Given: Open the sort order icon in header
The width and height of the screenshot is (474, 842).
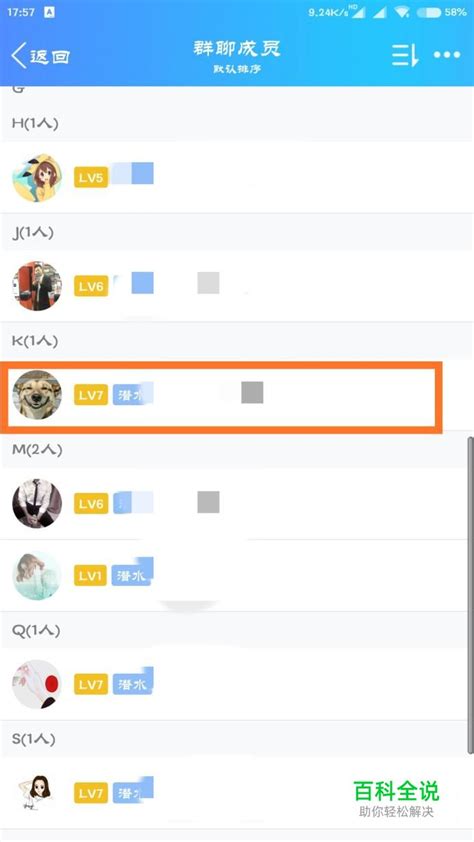Looking at the screenshot, I should click(x=405, y=55).
